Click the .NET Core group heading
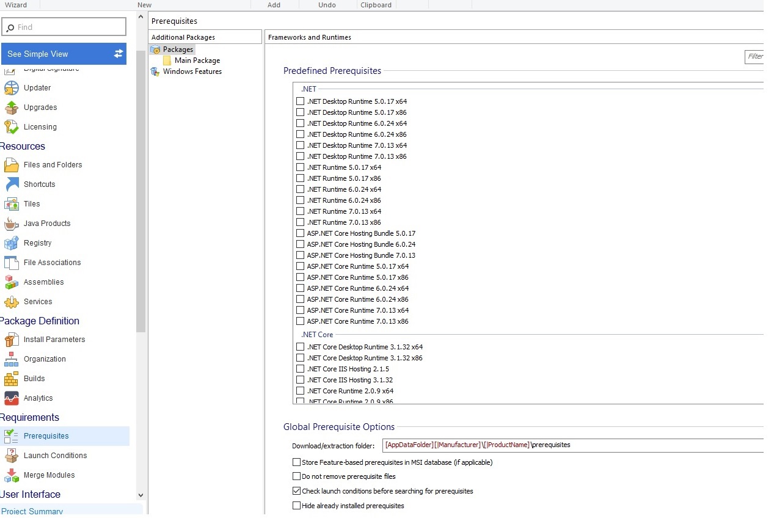This screenshot has width=774, height=532. pyautogui.click(x=317, y=335)
